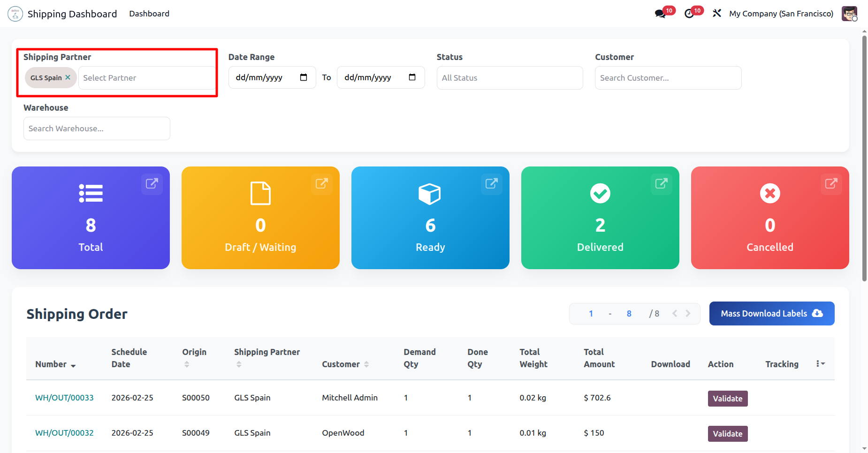Open the messages chat icon
The image size is (868, 453).
point(661,14)
